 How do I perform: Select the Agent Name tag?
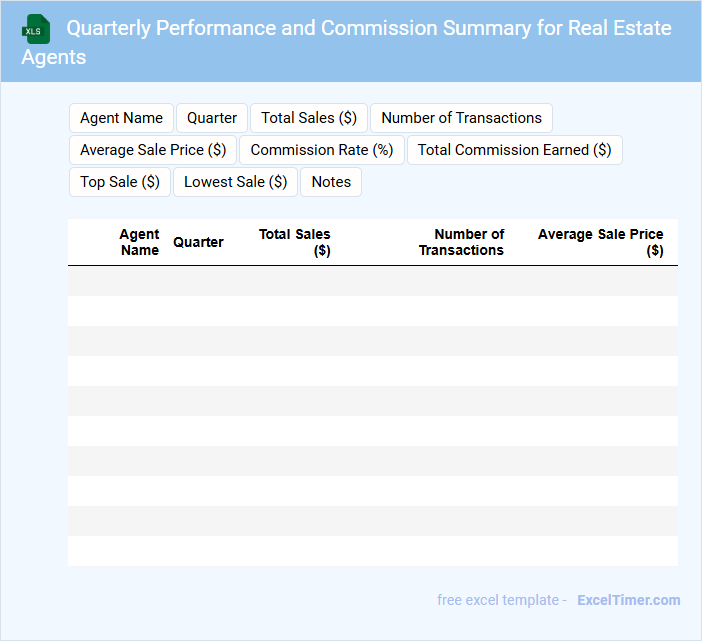pos(121,118)
